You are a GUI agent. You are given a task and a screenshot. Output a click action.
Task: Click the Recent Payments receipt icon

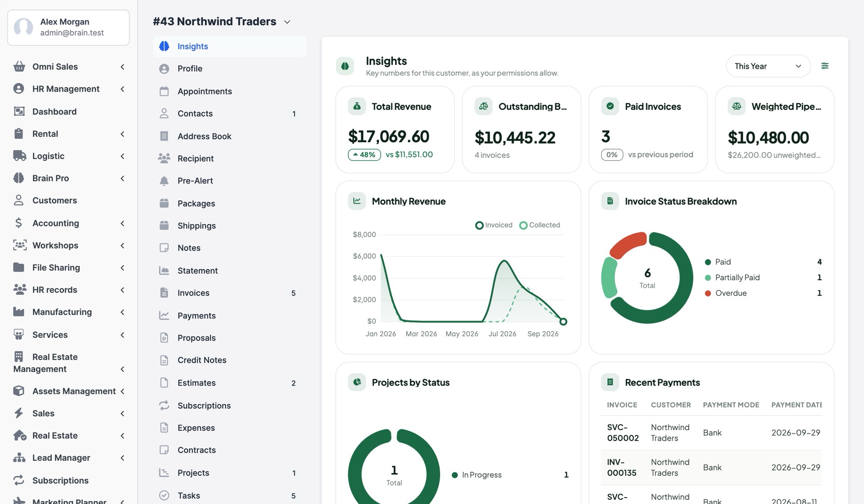(x=610, y=382)
